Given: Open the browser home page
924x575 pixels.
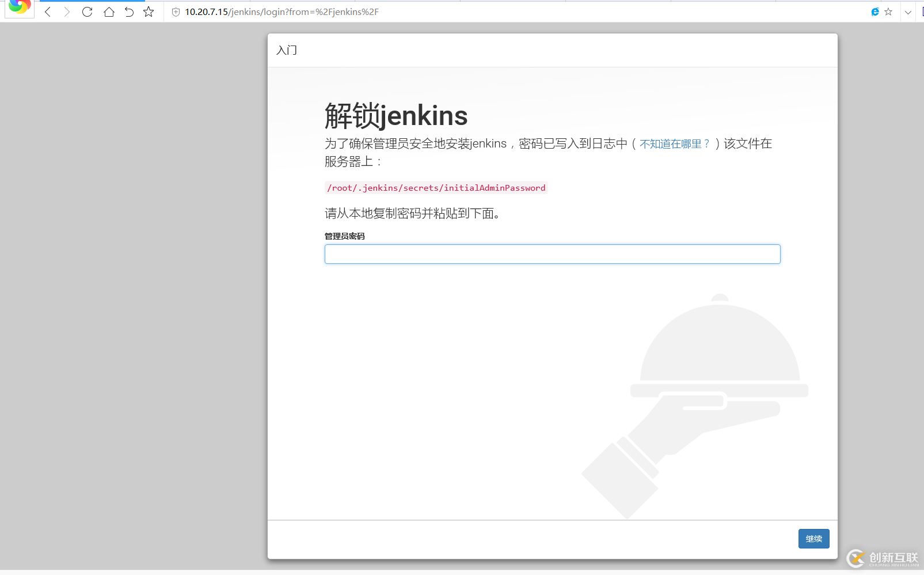Looking at the screenshot, I should [109, 12].
